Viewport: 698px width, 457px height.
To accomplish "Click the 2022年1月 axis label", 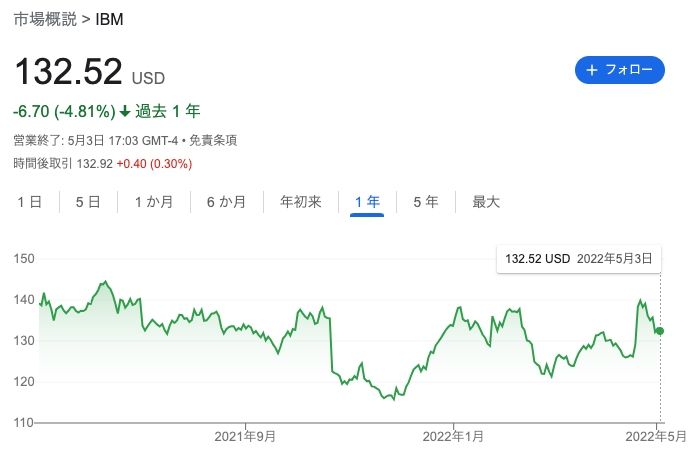I will pyautogui.click(x=453, y=437).
